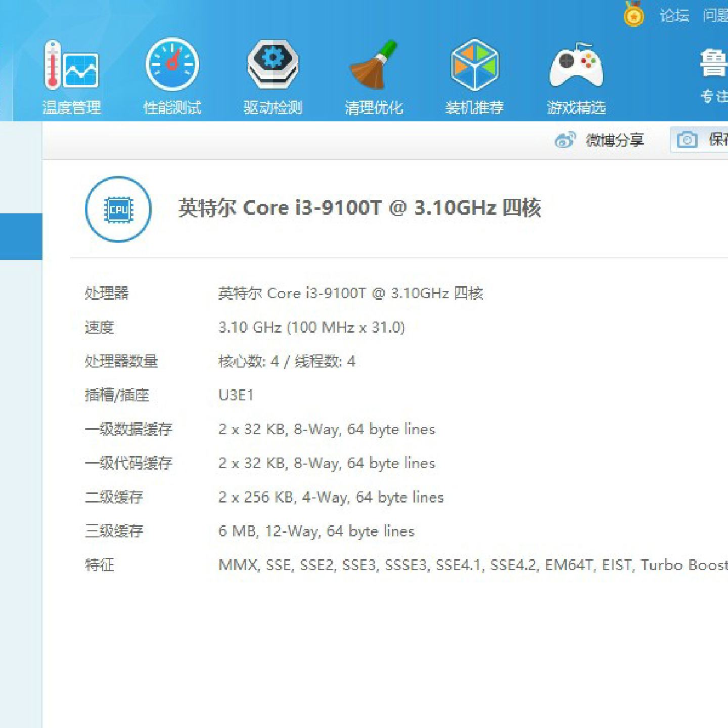Viewport: 728px width, 728px height.
Task: Open 驱动检测 driver detection icon
Action: pos(273,77)
